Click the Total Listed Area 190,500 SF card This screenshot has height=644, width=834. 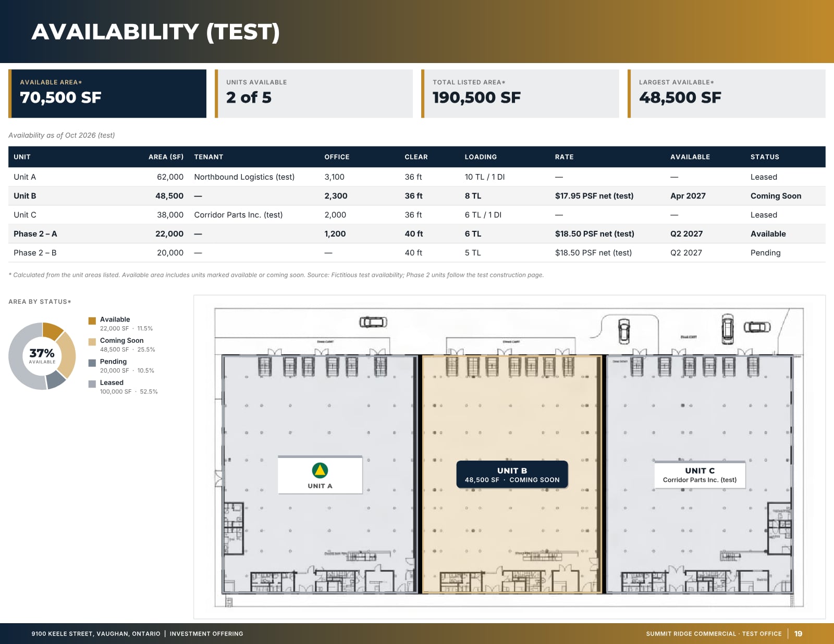coord(520,94)
